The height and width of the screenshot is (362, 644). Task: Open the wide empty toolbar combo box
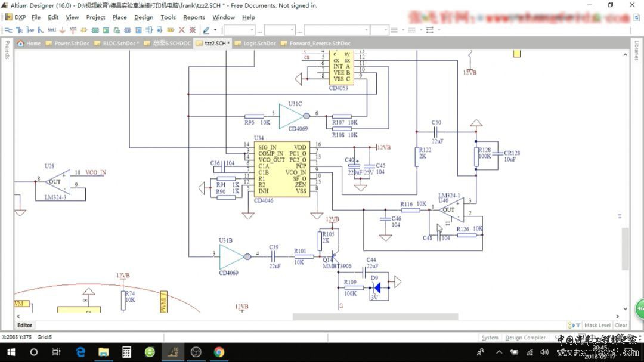click(x=336, y=30)
